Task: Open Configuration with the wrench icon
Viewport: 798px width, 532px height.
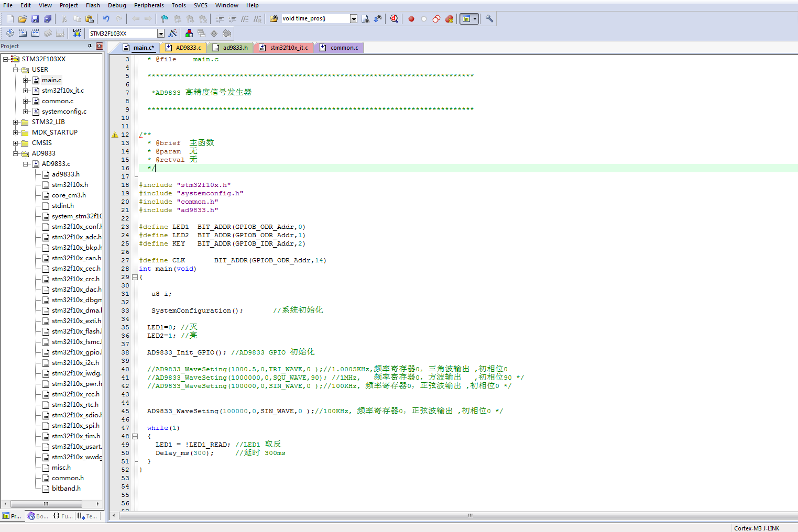Action: click(489, 19)
